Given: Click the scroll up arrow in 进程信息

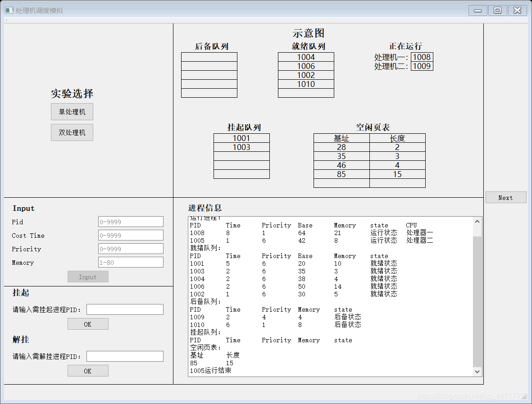Looking at the screenshot, I should click(477, 222).
